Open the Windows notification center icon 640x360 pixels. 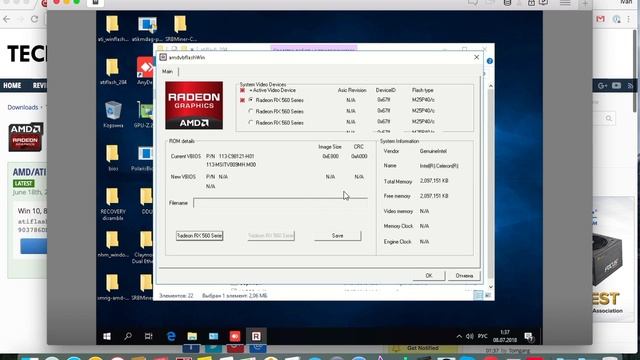click(529, 337)
